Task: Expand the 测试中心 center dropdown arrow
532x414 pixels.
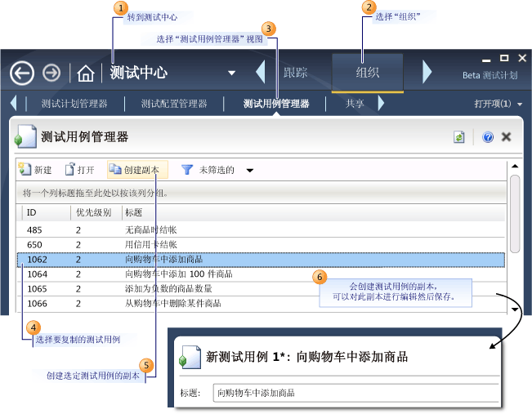Action: tap(231, 73)
